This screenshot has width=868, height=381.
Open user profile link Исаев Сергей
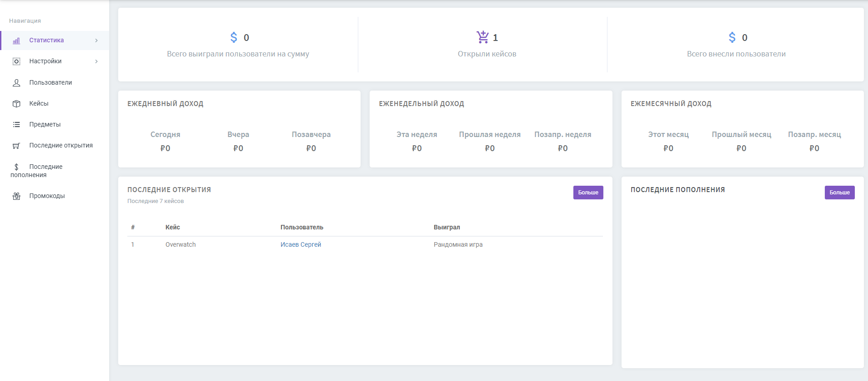[x=301, y=244]
